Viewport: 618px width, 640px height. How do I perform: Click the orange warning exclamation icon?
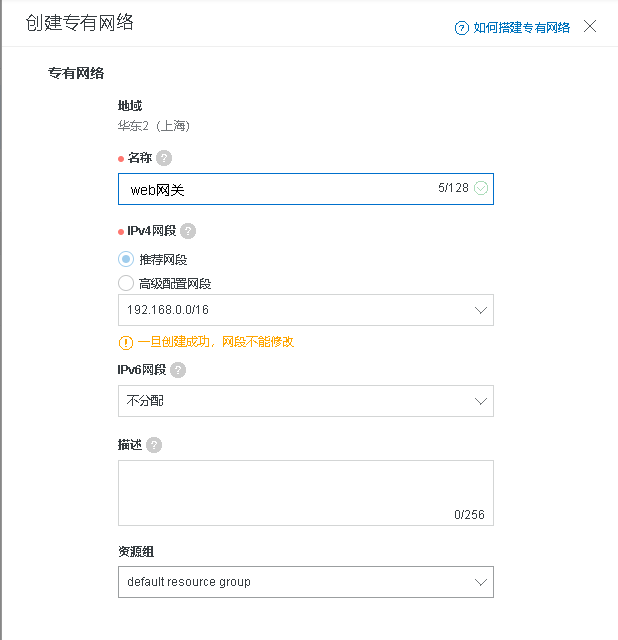126,342
